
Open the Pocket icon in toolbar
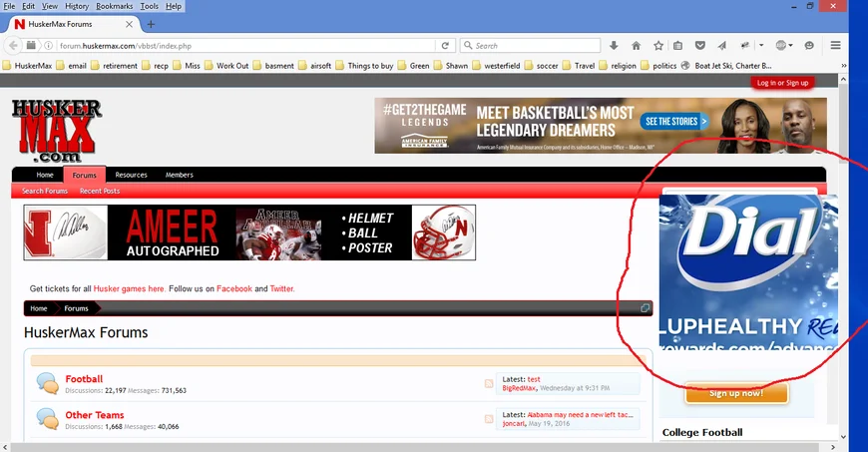coord(699,46)
